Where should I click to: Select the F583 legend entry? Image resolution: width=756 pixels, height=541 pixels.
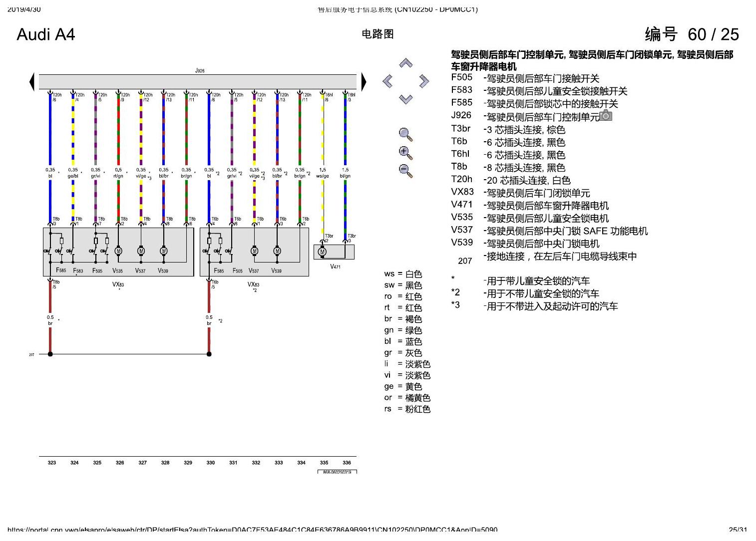tap(539, 91)
